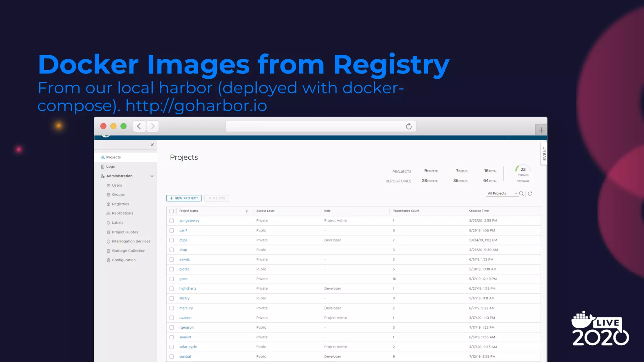Click the DELETE button
The width and height of the screenshot is (644, 362).
click(x=217, y=198)
